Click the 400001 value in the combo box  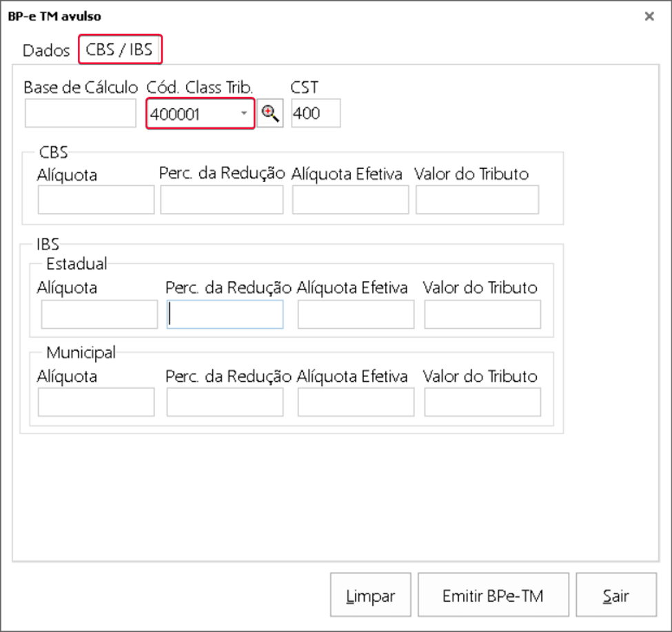(175, 114)
